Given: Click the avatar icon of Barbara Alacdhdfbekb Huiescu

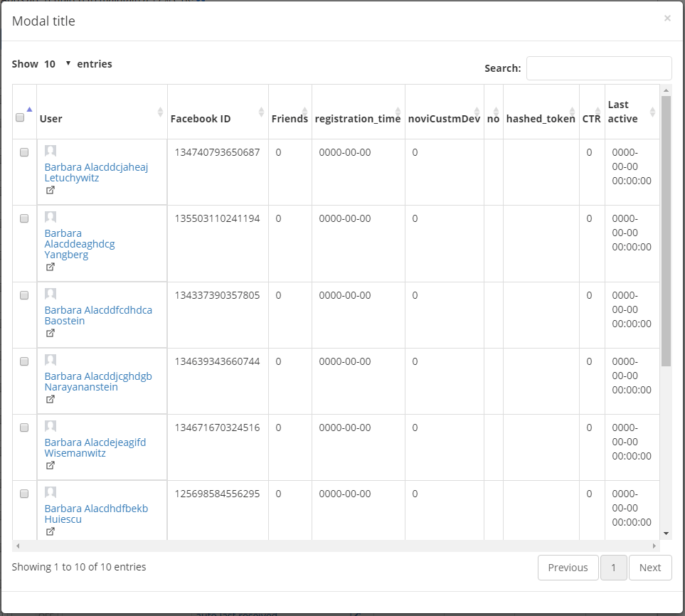Looking at the screenshot, I should tap(50, 491).
